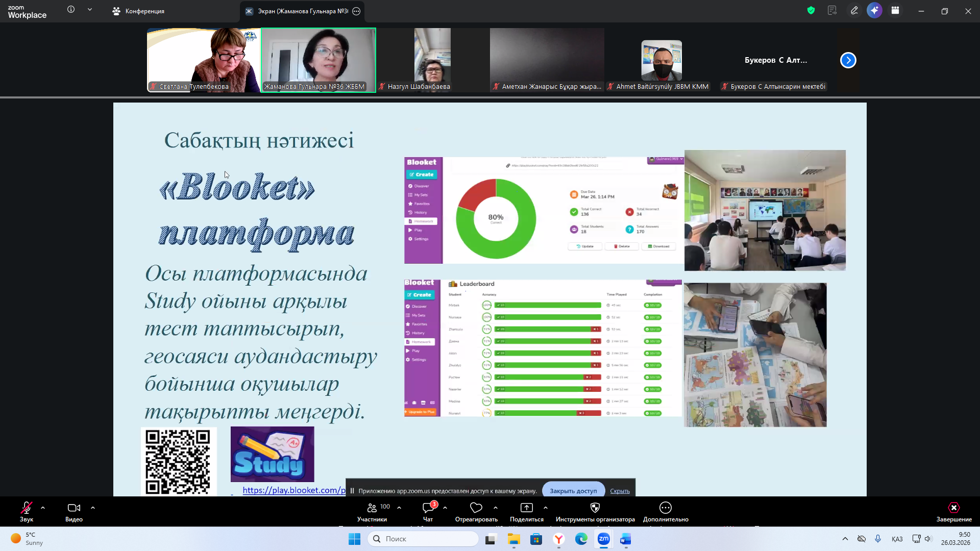Click the Windows Поиск search field
Viewport: 980px width, 551px height.
[424, 539]
